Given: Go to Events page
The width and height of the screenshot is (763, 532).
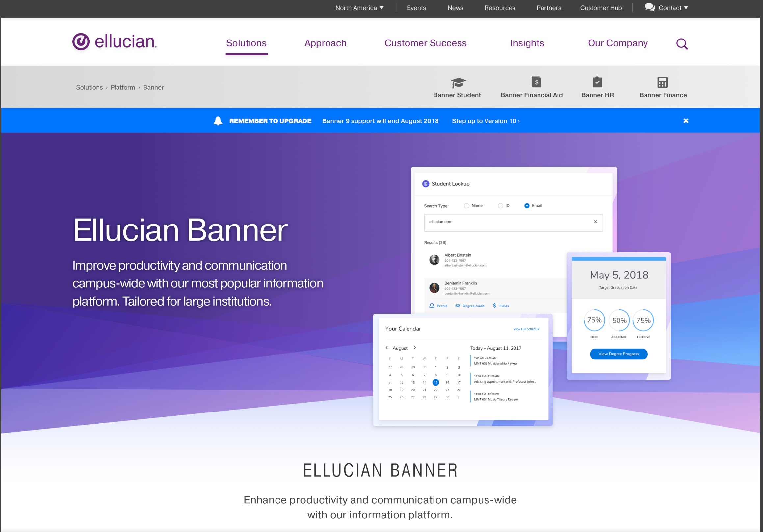Looking at the screenshot, I should pos(416,8).
